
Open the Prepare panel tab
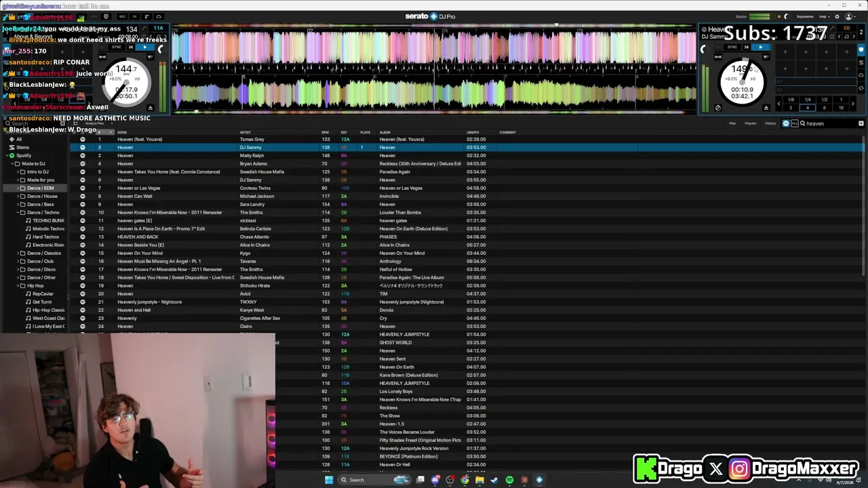[x=751, y=123]
